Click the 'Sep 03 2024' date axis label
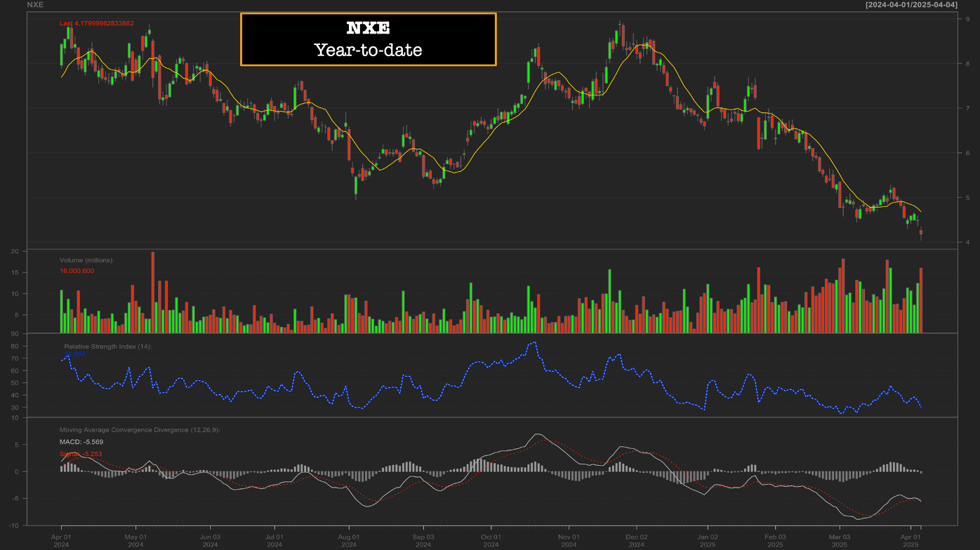 click(x=423, y=540)
